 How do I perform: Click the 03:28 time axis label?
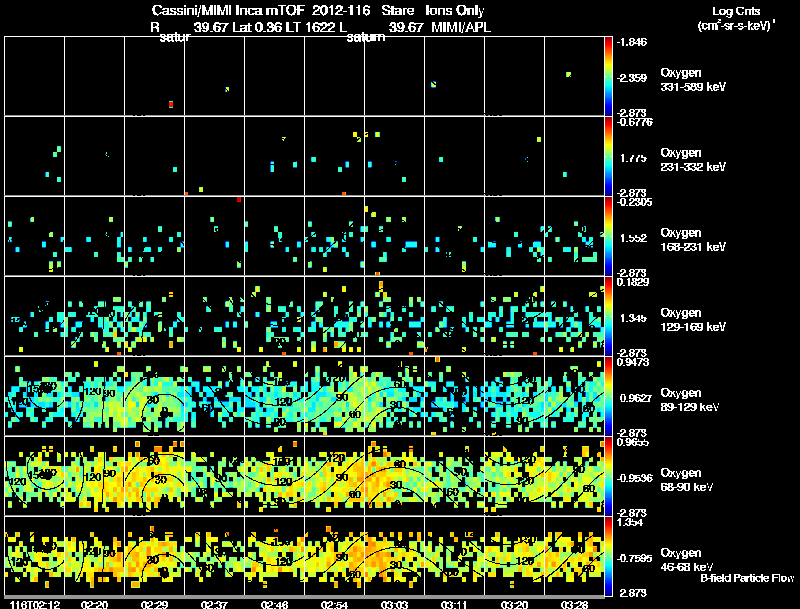574,604
